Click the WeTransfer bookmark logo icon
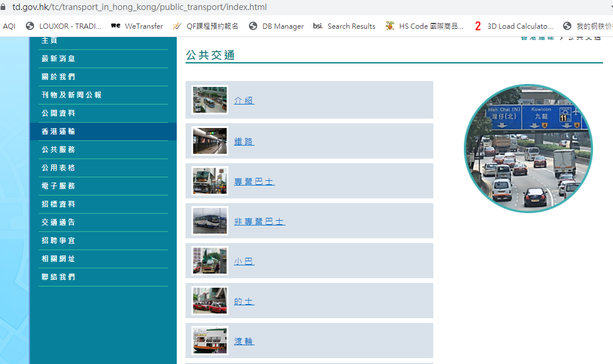This screenshot has height=364, width=613. (x=115, y=26)
